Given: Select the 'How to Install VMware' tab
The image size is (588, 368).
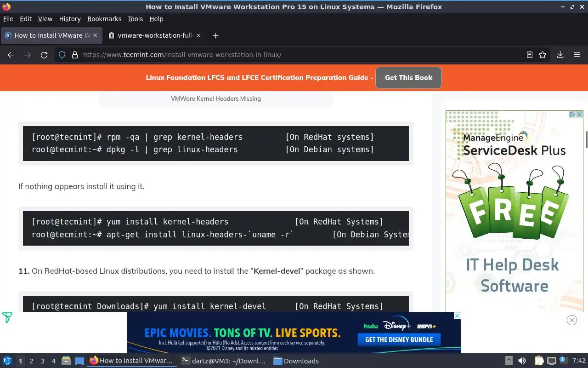Looking at the screenshot, I should click(x=51, y=35).
